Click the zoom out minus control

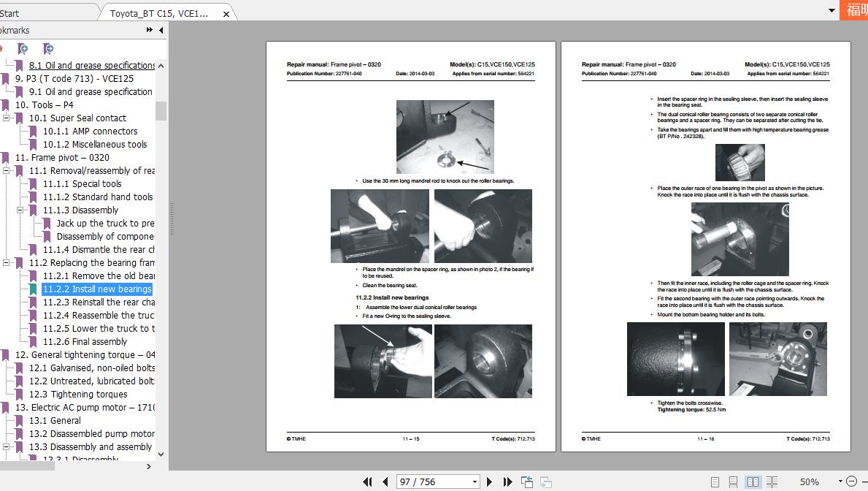pos(852,482)
